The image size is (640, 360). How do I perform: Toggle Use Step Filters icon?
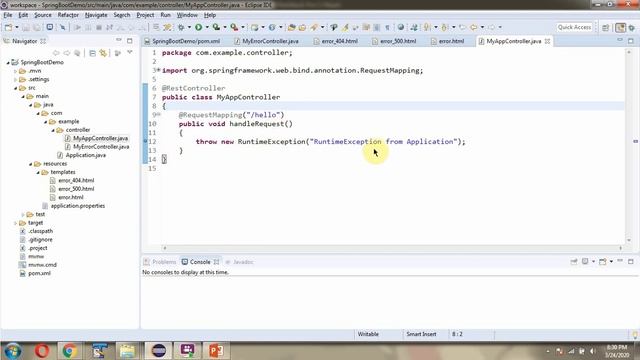point(167,27)
